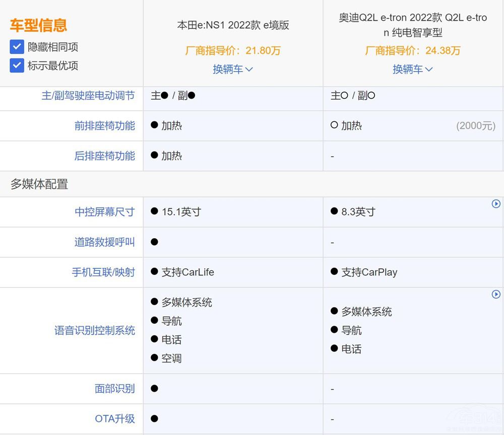This screenshot has width=504, height=435.
Task: Click the 主/副驾驶座电动调节 parameter link
Action: click(x=88, y=96)
